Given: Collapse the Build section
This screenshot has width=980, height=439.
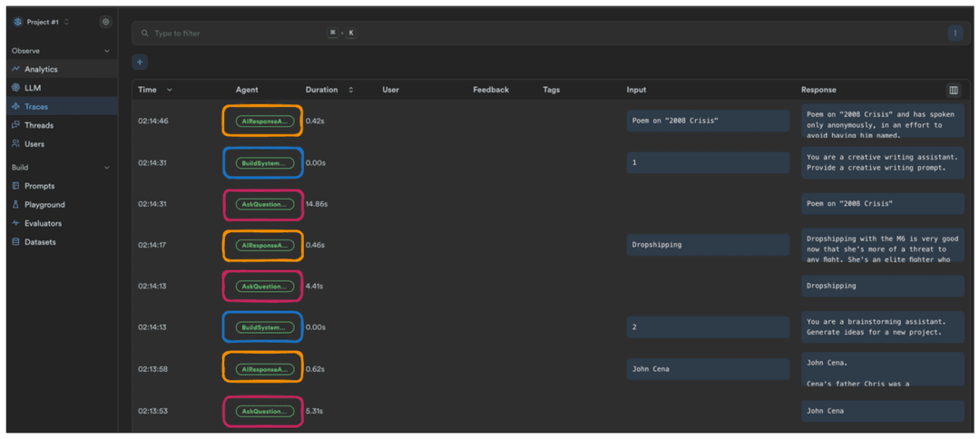Looking at the screenshot, I should click(x=107, y=168).
